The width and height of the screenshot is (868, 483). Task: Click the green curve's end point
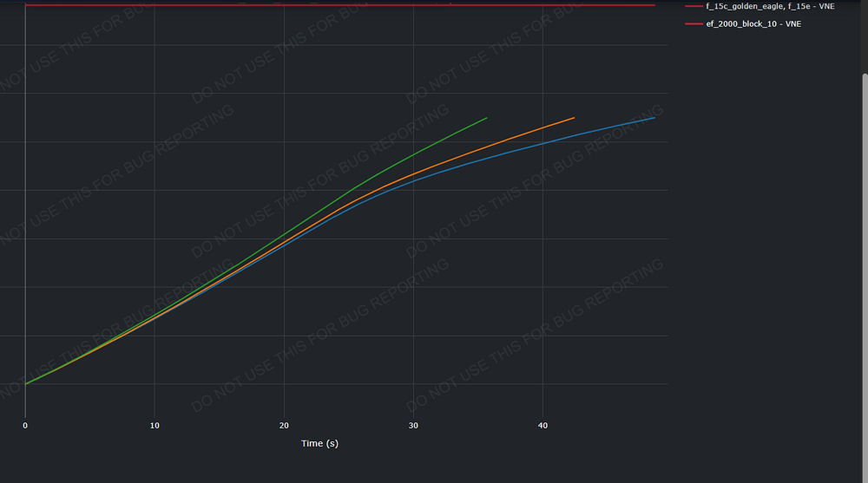[487, 118]
